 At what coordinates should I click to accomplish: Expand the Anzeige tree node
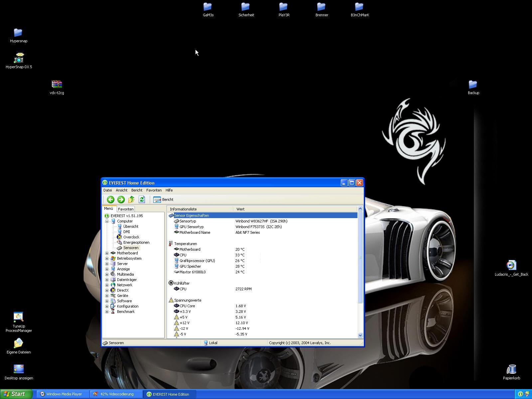point(107,269)
